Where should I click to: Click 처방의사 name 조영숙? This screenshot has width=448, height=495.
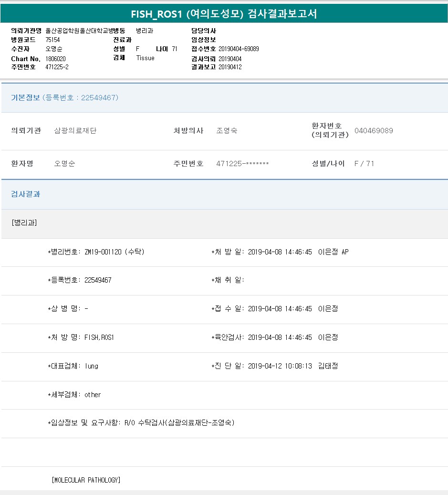pyautogui.click(x=227, y=131)
